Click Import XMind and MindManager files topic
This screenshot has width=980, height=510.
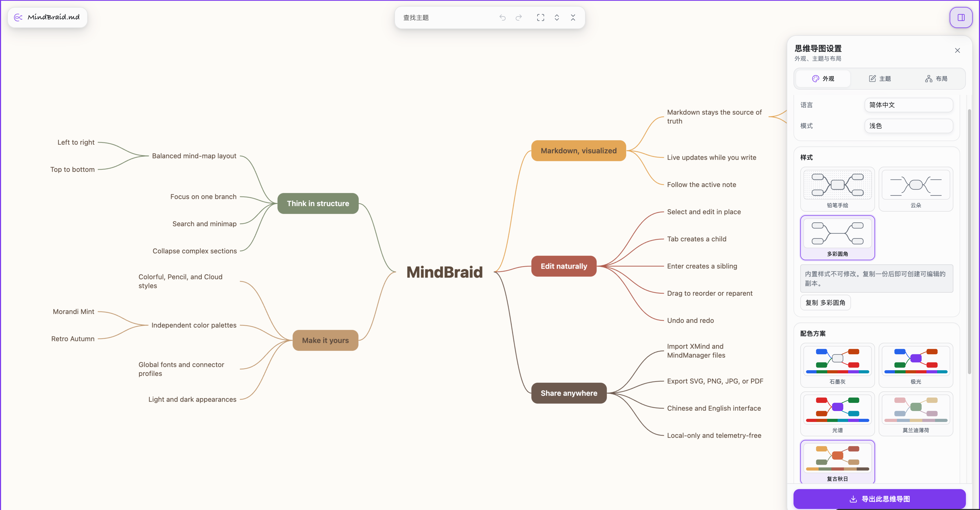coord(696,351)
